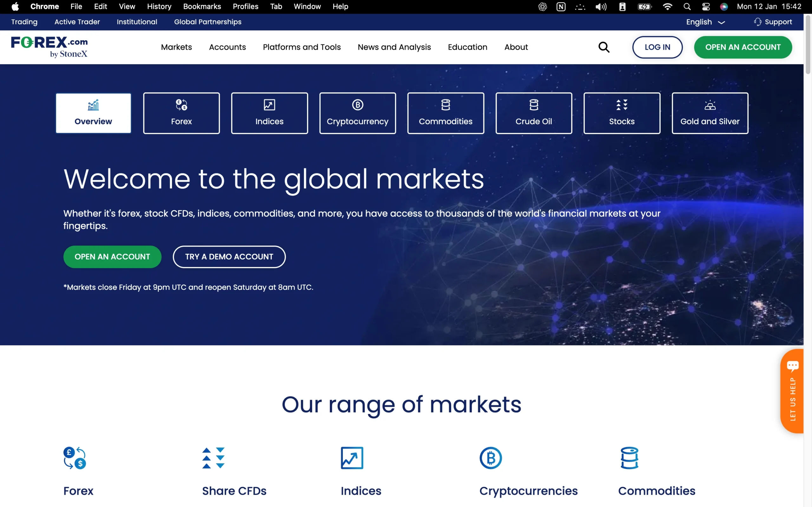This screenshot has height=507, width=812.
Task: Open the Markets navigation menu
Action: pos(176,47)
